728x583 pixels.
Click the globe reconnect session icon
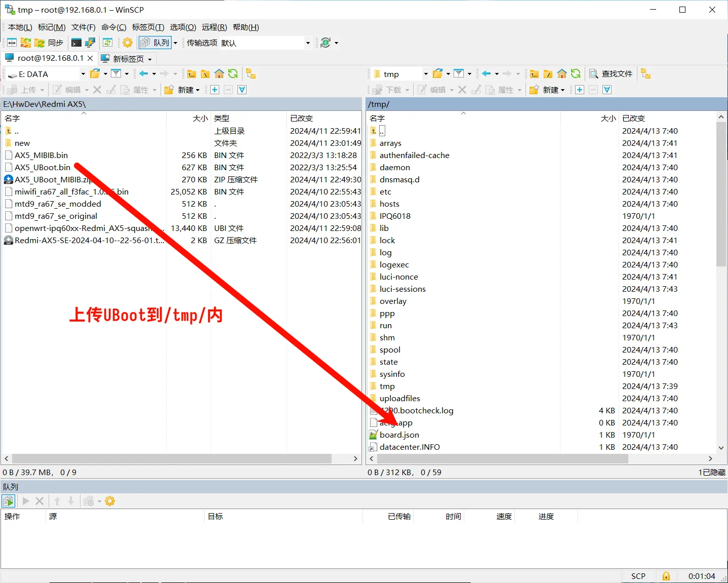pos(326,43)
